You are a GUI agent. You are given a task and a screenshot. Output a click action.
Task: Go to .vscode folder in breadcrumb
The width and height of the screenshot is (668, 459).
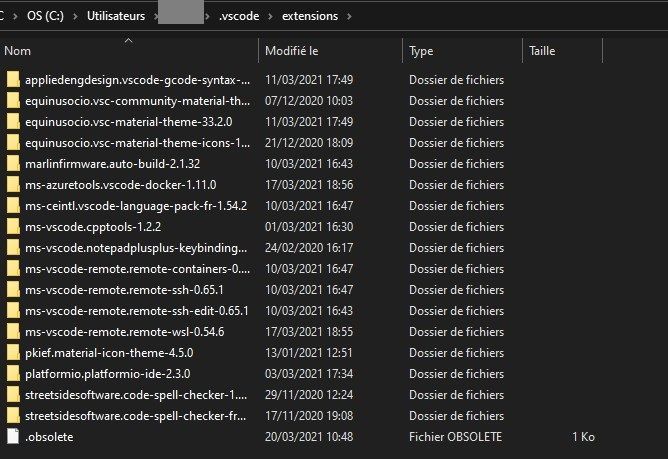tap(238, 17)
